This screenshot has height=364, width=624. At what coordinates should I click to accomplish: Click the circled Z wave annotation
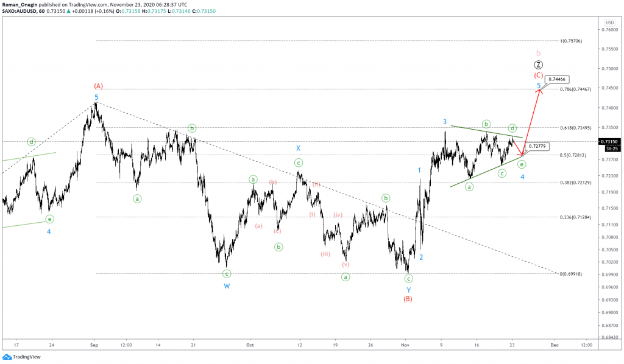click(x=538, y=65)
